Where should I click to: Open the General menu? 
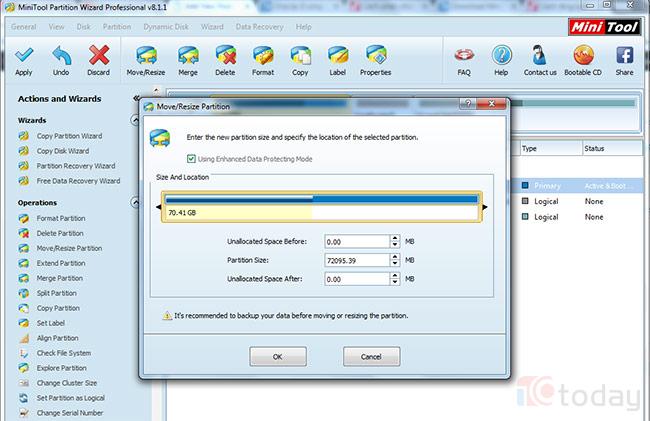[x=24, y=27]
